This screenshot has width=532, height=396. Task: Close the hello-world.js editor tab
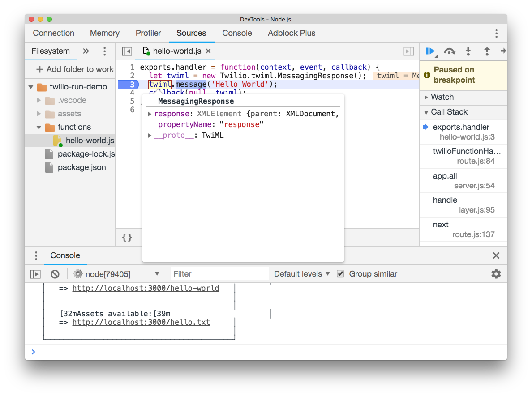coord(208,51)
